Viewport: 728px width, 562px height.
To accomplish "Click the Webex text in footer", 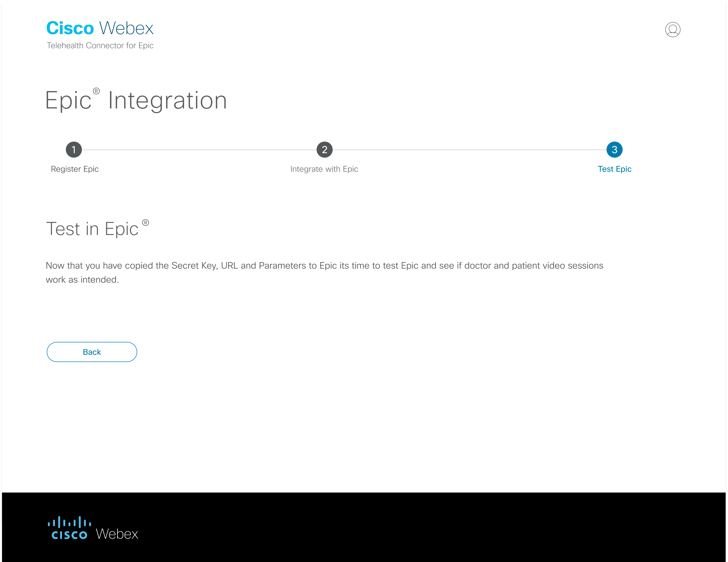I will click(x=117, y=534).
